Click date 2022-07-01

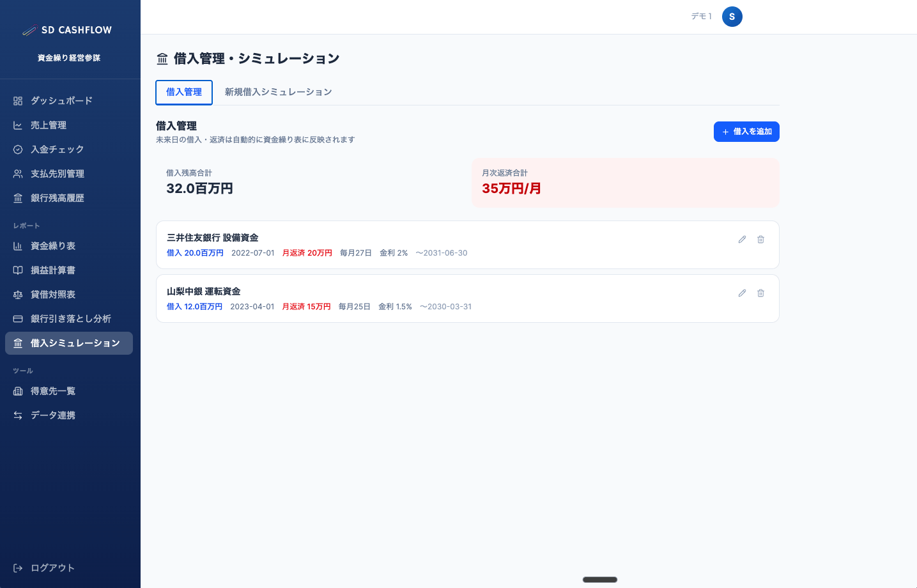(253, 253)
